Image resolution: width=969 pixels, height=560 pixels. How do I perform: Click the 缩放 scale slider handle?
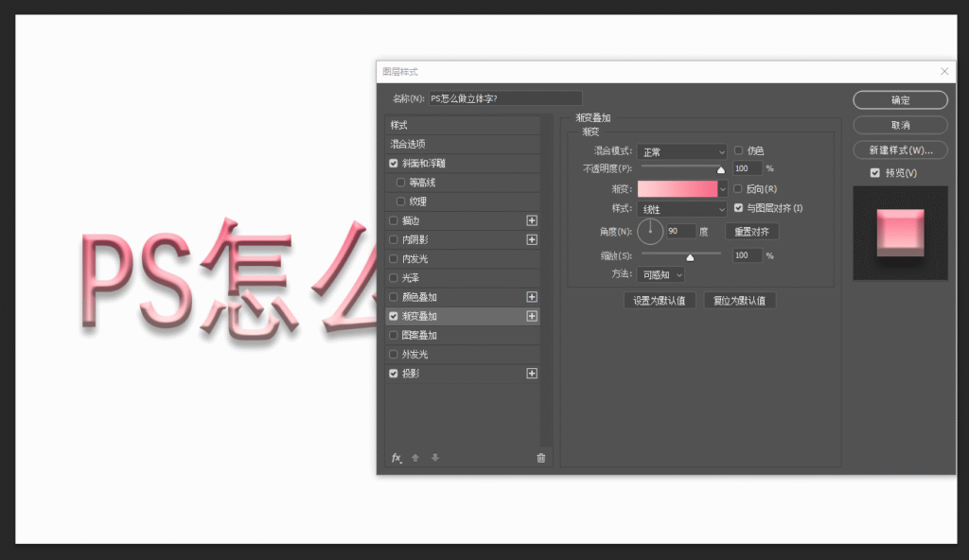click(x=690, y=257)
